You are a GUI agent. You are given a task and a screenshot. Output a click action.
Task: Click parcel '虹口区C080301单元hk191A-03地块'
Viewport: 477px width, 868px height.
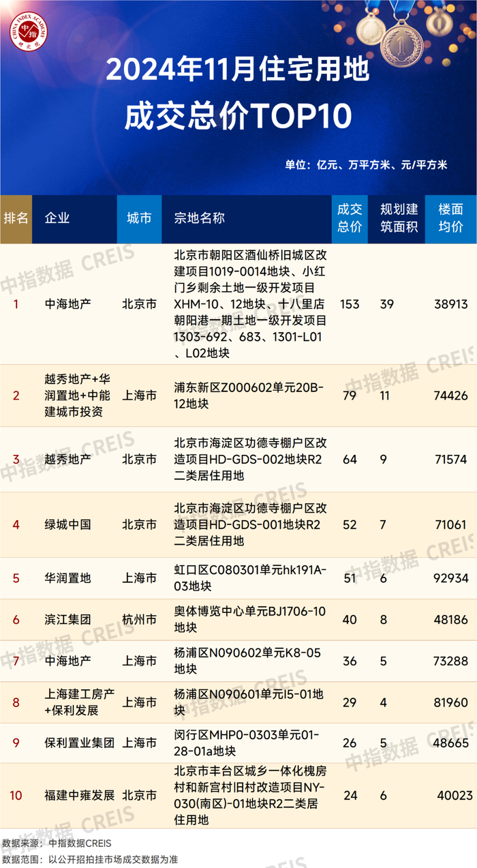coord(250,578)
